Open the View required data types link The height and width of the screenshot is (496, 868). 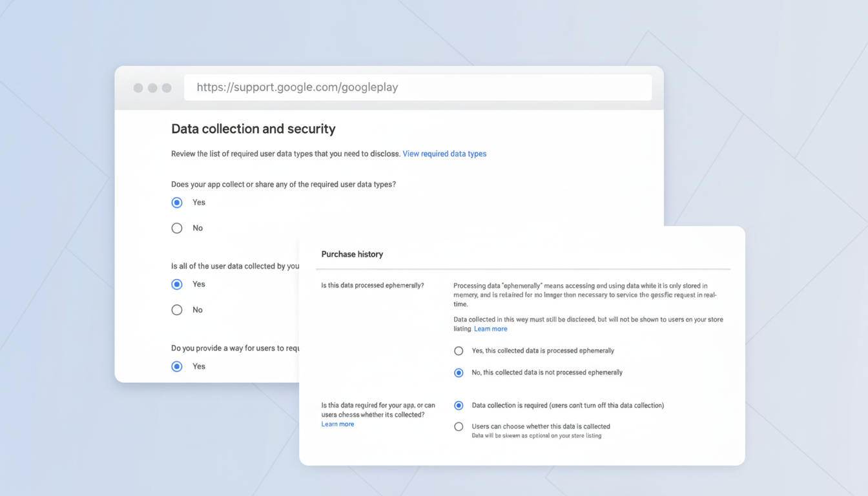click(444, 154)
